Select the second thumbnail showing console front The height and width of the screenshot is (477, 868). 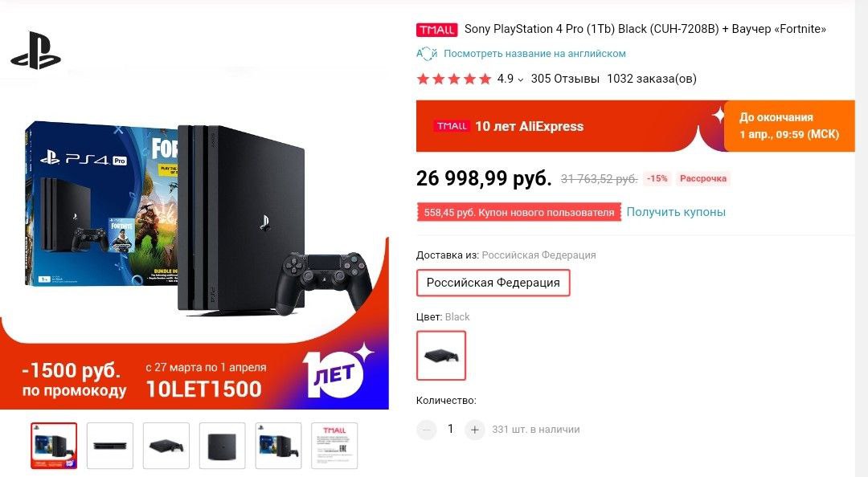(110, 446)
